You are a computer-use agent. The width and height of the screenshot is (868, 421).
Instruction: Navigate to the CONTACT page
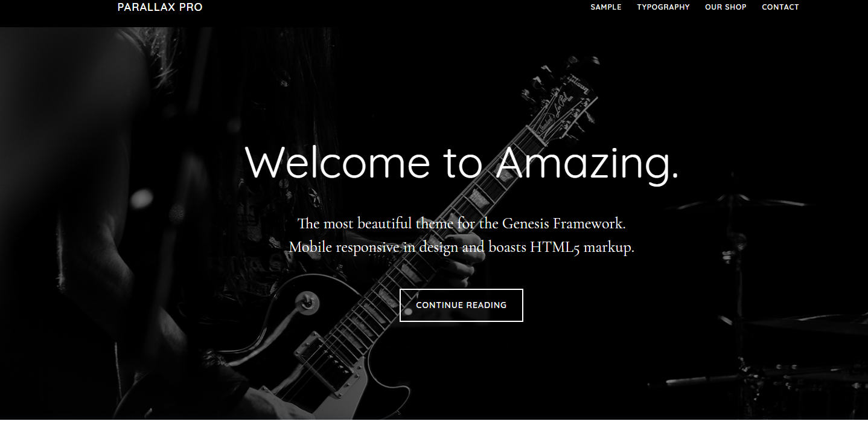(x=780, y=7)
